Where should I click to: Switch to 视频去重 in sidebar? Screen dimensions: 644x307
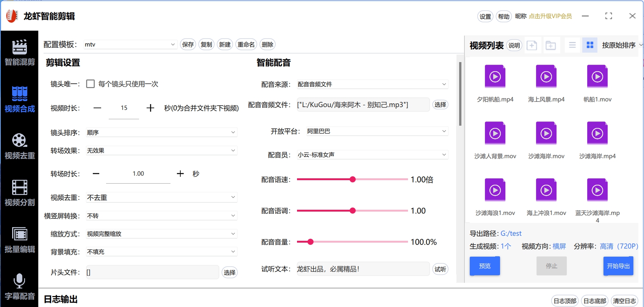click(x=19, y=146)
